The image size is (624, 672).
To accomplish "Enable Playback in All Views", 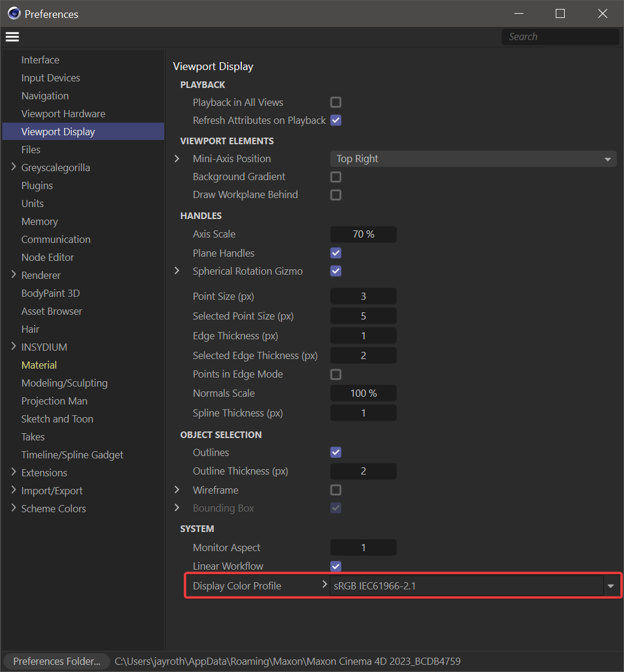I will pyautogui.click(x=335, y=102).
